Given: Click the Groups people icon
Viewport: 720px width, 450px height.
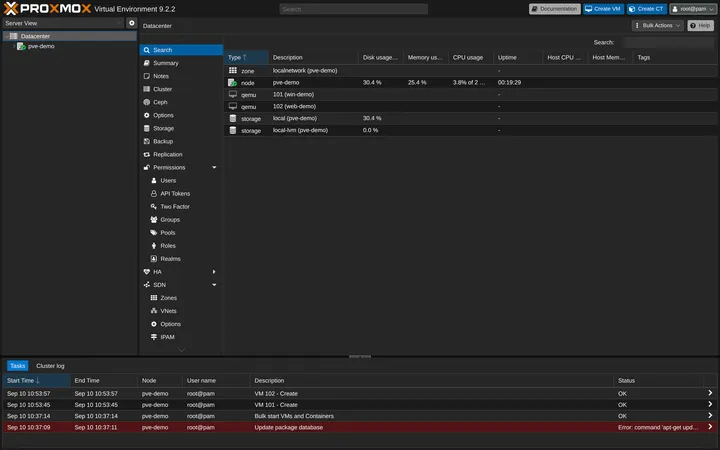Looking at the screenshot, I should 154,220.
